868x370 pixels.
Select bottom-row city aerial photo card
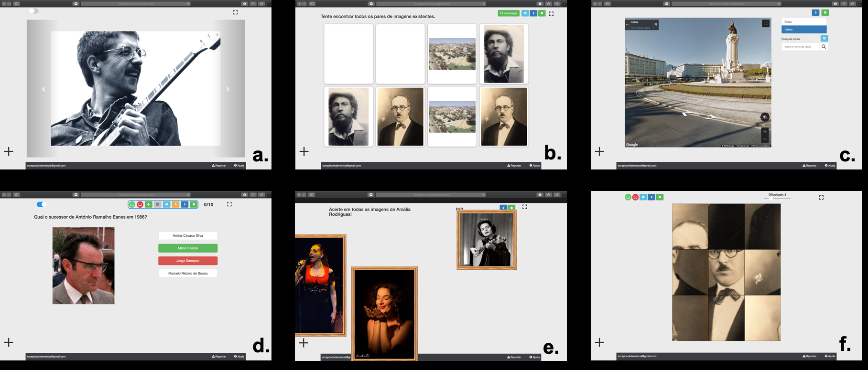pos(452,116)
